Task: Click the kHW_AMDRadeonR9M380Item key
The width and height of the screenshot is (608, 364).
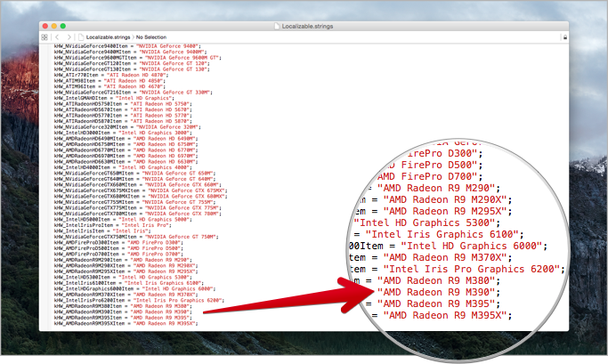Action: click(88, 307)
